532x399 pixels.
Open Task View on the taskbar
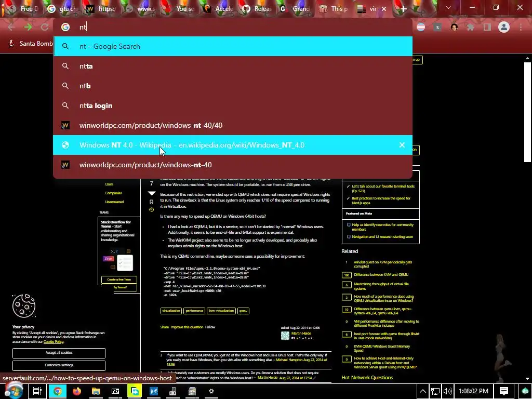(x=37, y=391)
